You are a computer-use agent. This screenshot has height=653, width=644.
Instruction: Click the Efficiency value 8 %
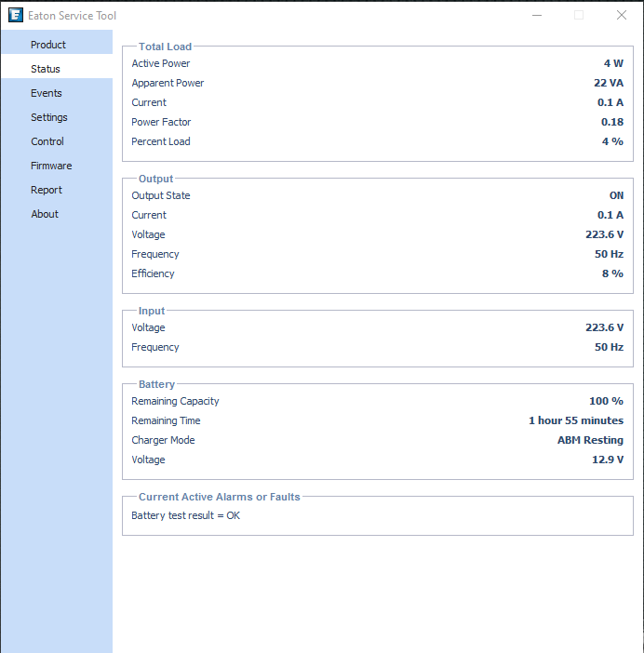click(612, 273)
